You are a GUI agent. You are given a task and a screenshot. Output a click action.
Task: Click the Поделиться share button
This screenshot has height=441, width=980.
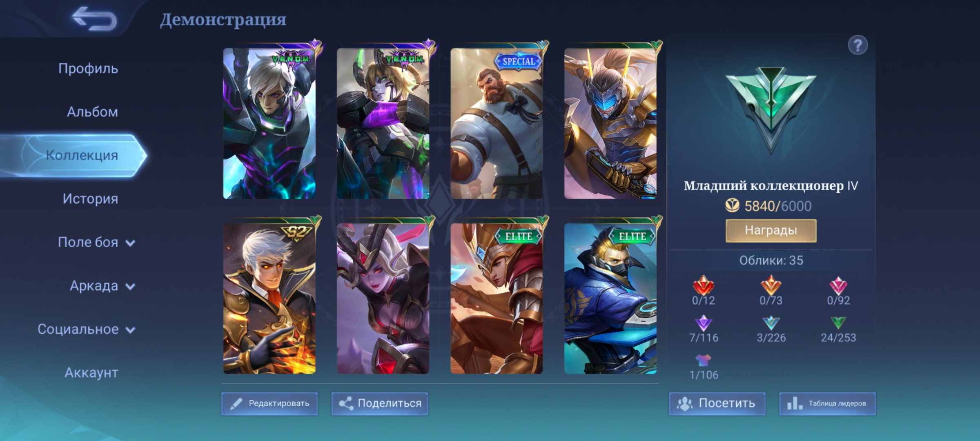tap(380, 403)
